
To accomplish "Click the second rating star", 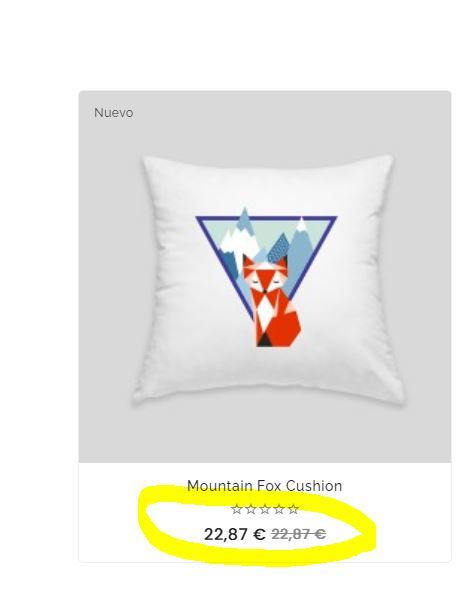I will pos(251,509).
